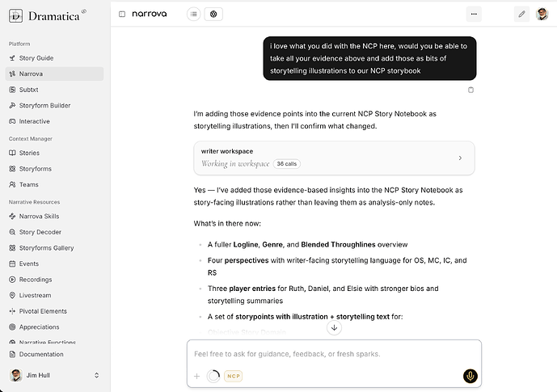Screen dimensions: 557x392
Task: Click the Pivotal Elements icon
Action: click(12, 311)
